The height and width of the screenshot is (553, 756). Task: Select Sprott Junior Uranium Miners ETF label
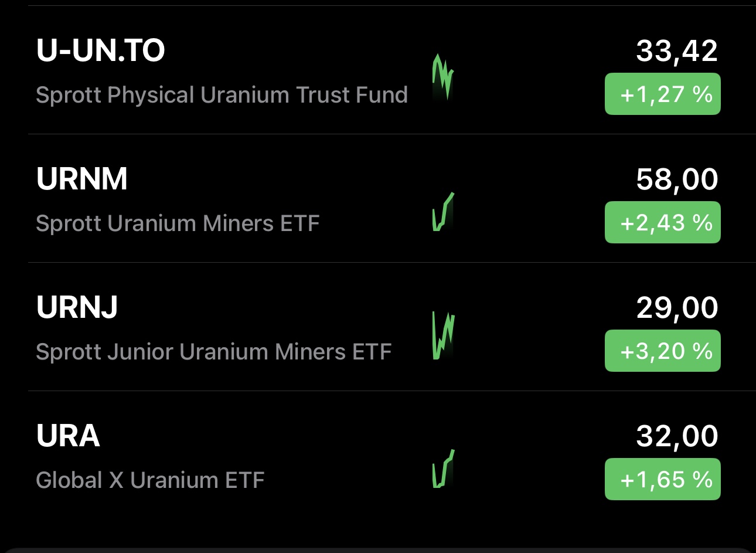tap(213, 352)
